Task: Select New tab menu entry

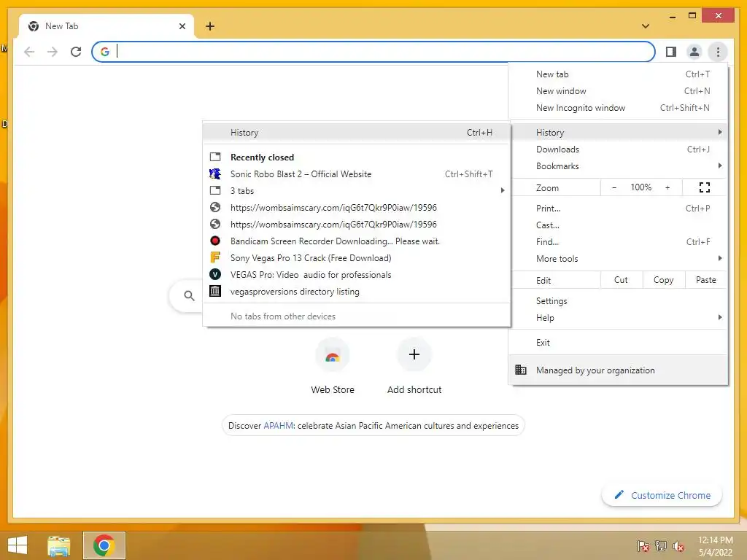Action: click(618, 74)
